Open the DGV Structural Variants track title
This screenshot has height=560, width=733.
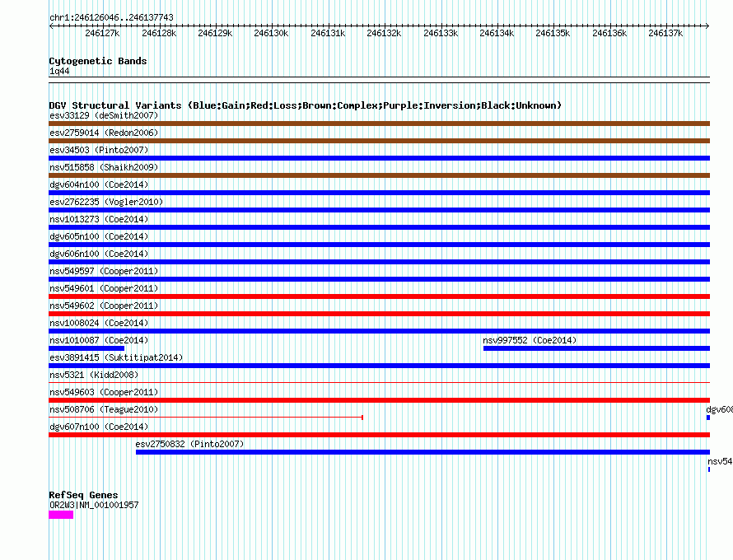click(x=306, y=105)
